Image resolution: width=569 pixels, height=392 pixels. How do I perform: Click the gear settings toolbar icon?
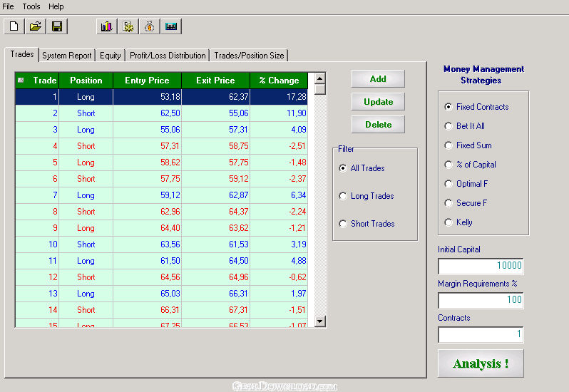[128, 26]
